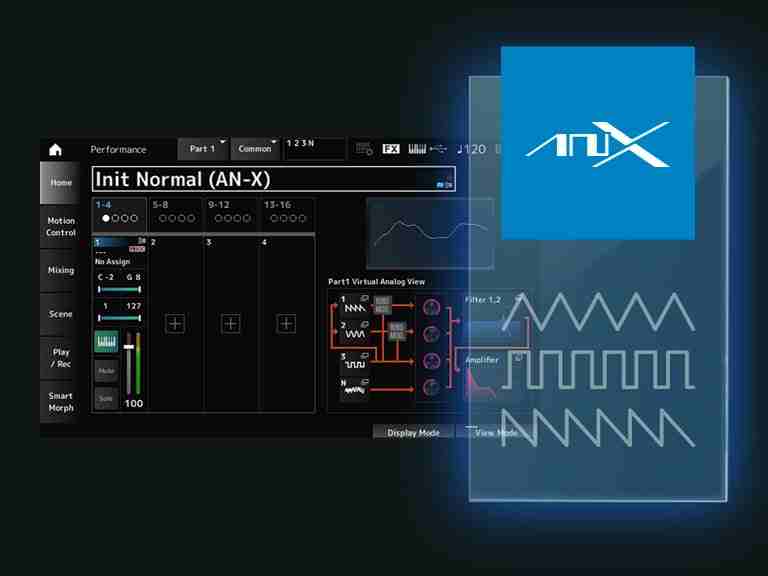This screenshot has height=576, width=768.
Task: Click the spectrum waveform display
Action: 430,234
